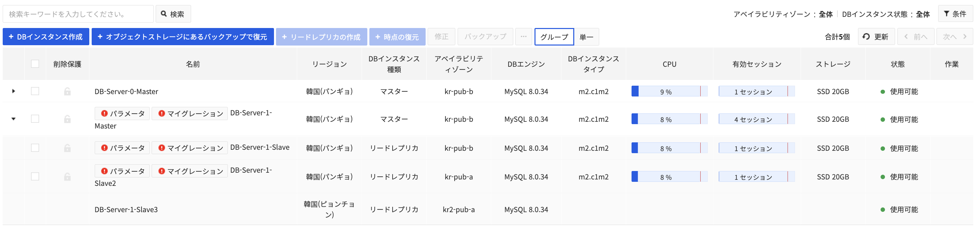Screen dimensions: 980x226
Task: Click lock icon for DB-Server-1-Master
Action: pyautogui.click(x=67, y=119)
